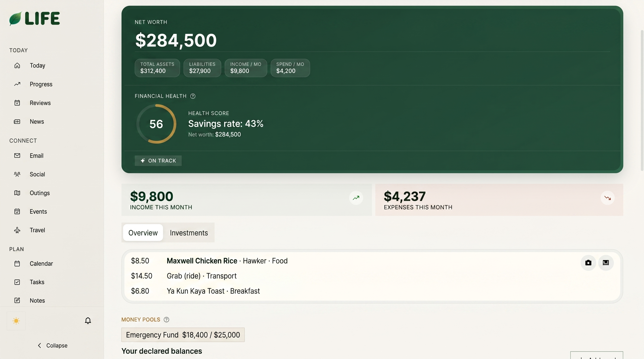Click the Email envelope icon
Image resolution: width=644 pixels, height=359 pixels.
click(x=17, y=155)
